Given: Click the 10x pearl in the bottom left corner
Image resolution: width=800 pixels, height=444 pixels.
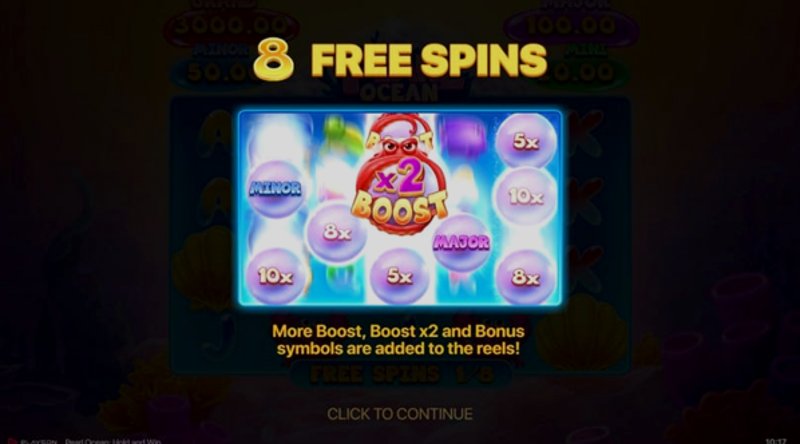Looking at the screenshot, I should click(276, 276).
